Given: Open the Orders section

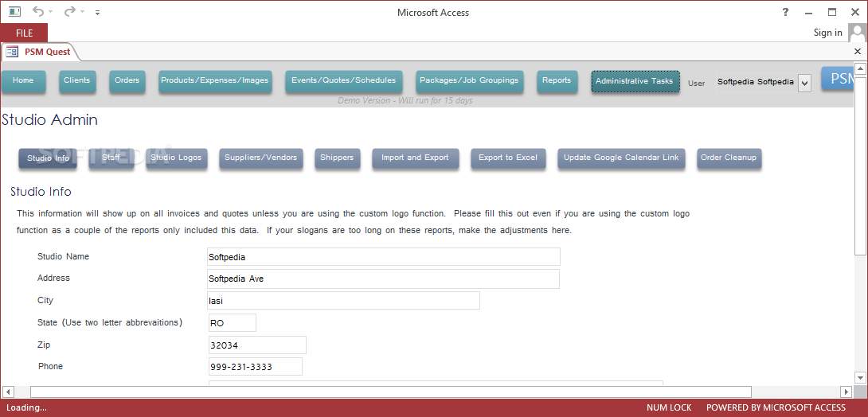Looking at the screenshot, I should 127,80.
